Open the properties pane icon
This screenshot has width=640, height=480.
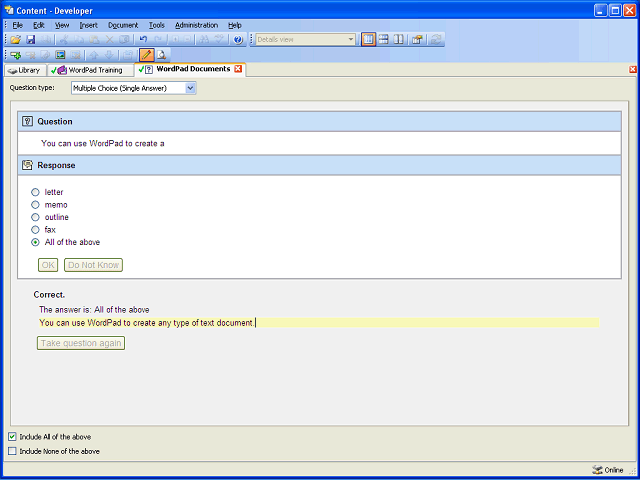(417, 40)
